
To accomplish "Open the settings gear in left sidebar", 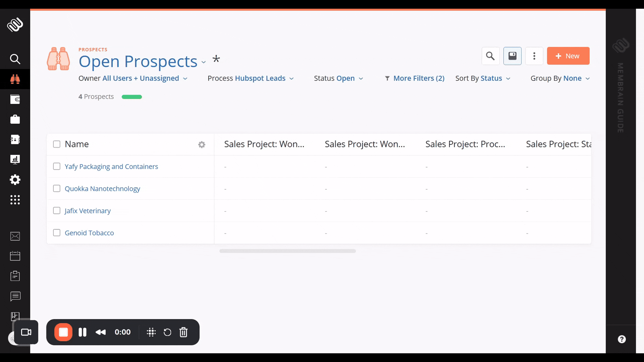I will coord(15,180).
